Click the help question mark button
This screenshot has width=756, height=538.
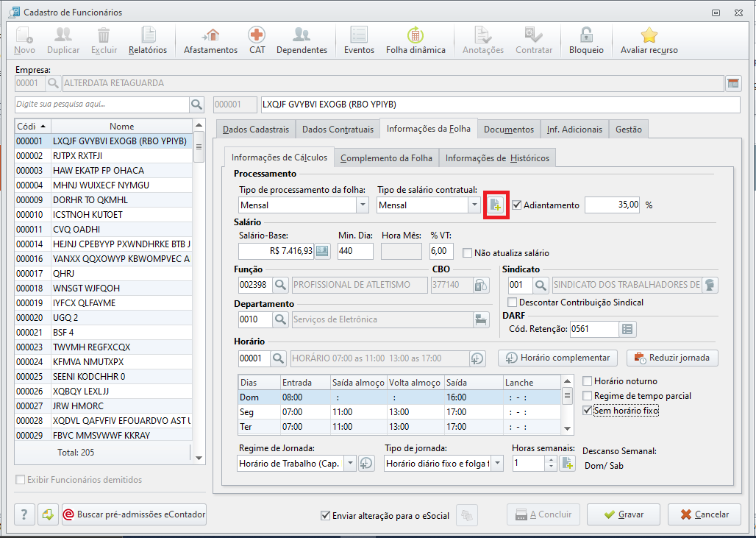(x=24, y=515)
